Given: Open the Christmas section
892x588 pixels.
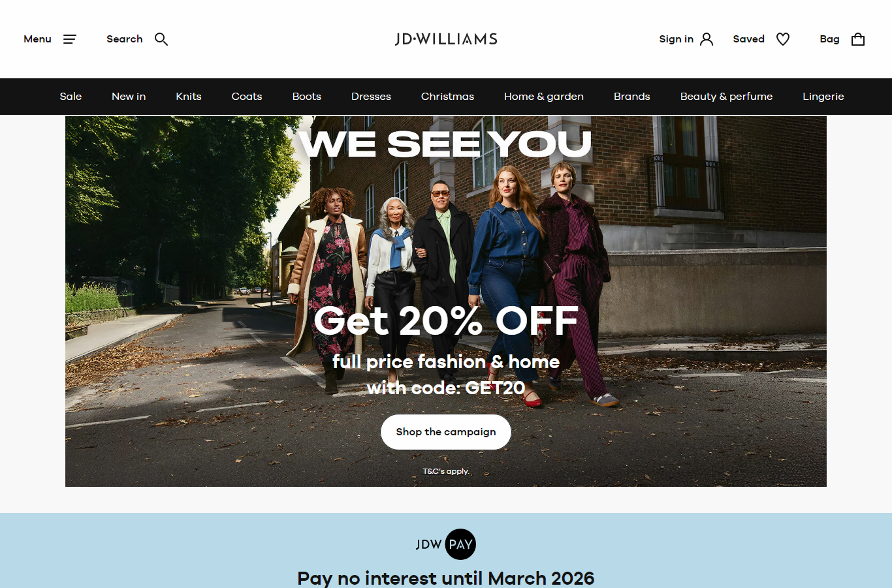Looking at the screenshot, I should click(447, 97).
